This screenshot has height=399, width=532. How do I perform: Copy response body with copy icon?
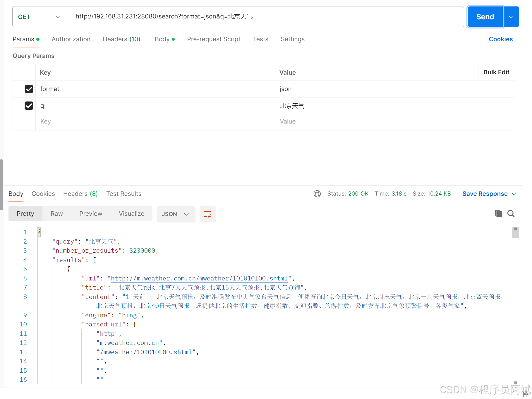pyautogui.click(x=498, y=213)
